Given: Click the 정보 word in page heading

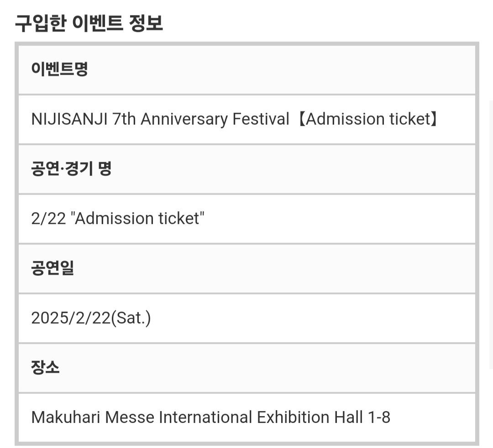Looking at the screenshot, I should coord(146,23).
